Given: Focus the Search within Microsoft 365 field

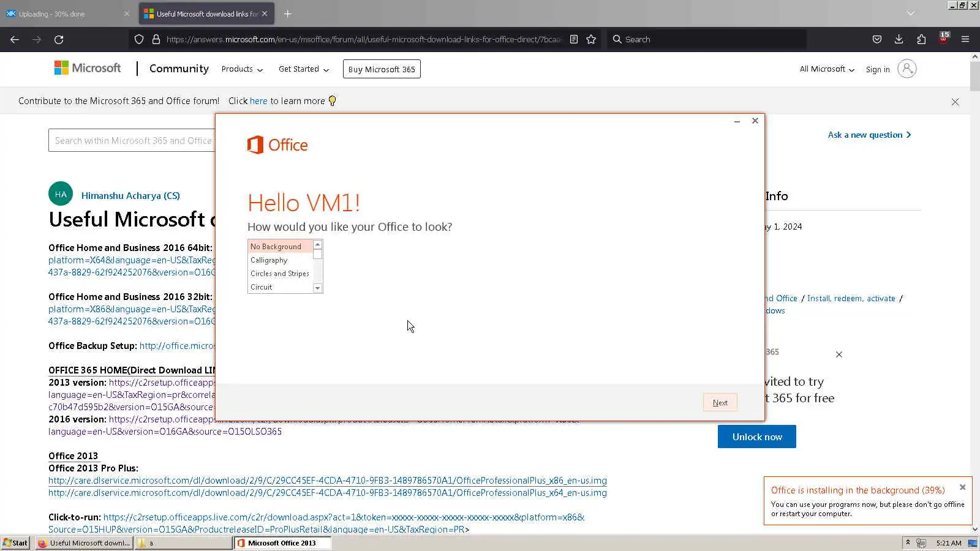Looking at the screenshot, I should [132, 140].
